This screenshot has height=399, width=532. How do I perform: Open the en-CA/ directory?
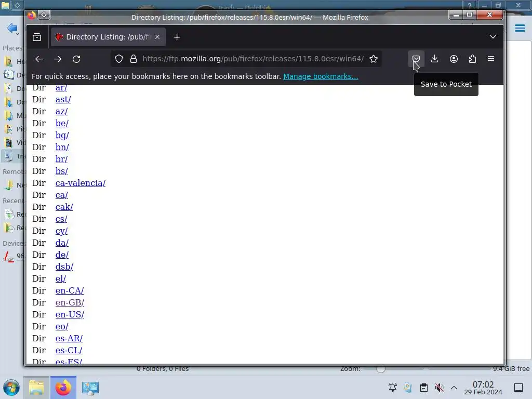point(70,291)
